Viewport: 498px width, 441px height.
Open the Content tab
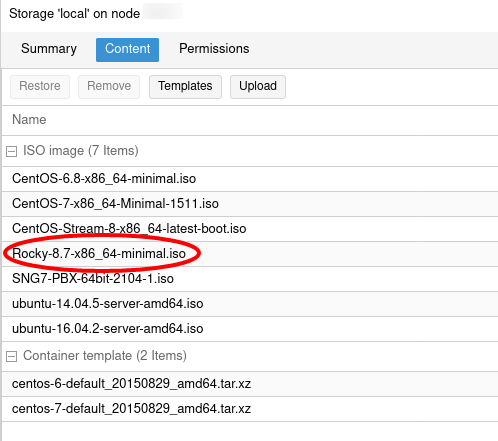point(127,50)
